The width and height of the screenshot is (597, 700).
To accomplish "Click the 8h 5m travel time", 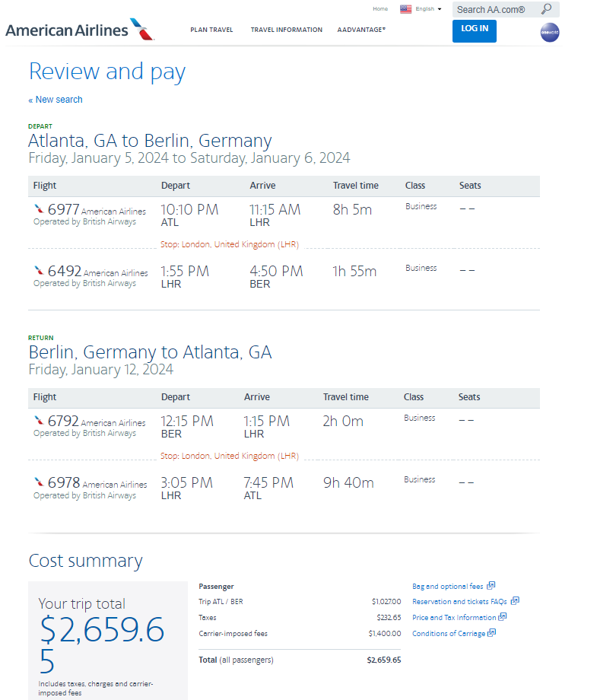I will [x=352, y=209].
